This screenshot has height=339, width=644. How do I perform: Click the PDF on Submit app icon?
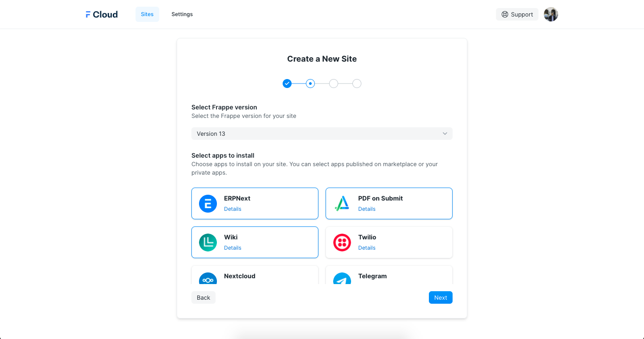pos(342,204)
